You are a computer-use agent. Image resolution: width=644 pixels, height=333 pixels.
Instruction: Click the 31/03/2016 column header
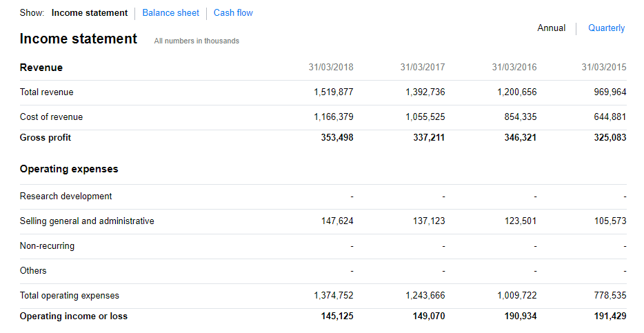click(514, 68)
